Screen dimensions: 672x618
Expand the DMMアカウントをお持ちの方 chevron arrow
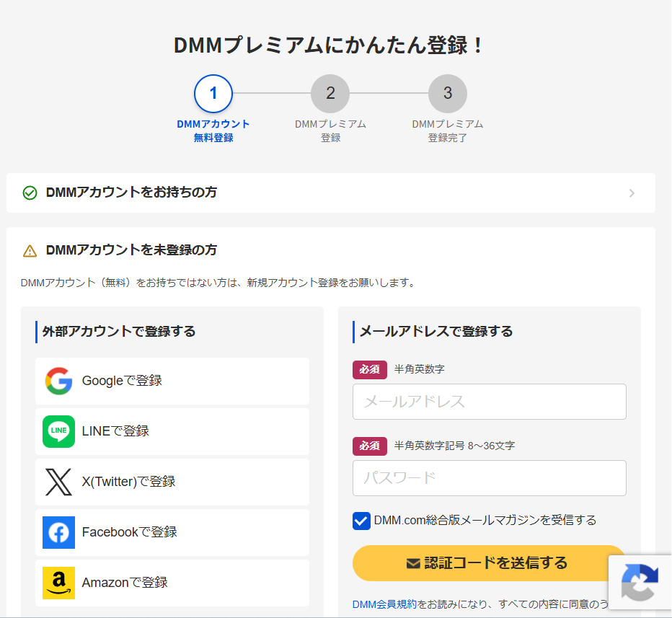[x=632, y=193]
